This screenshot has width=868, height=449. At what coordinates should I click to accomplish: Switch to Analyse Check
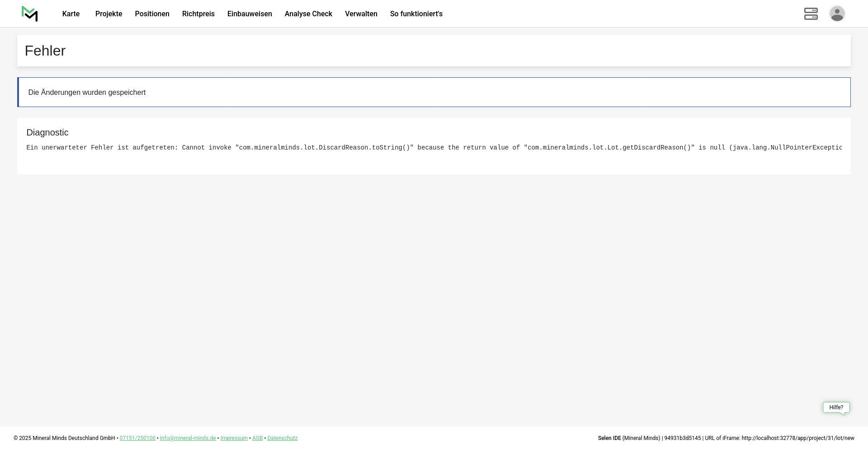pos(308,14)
